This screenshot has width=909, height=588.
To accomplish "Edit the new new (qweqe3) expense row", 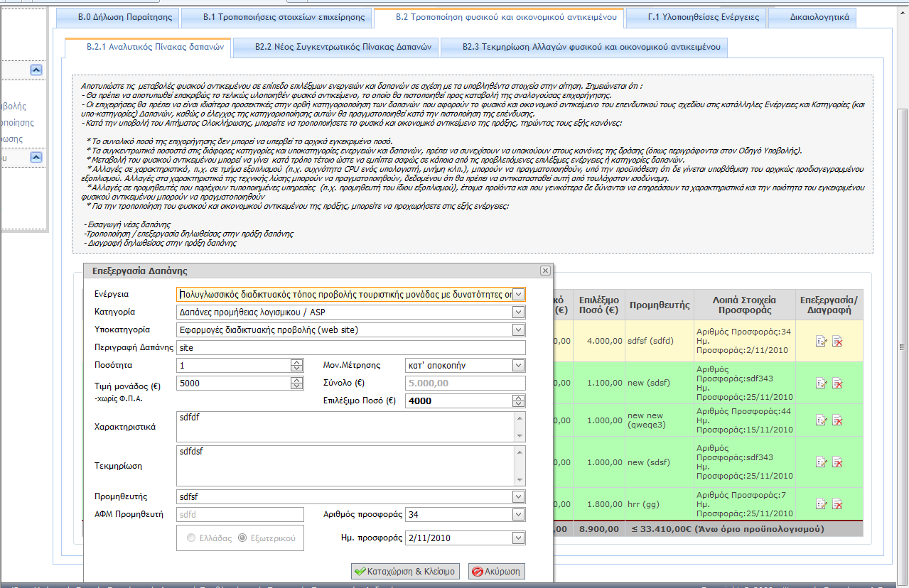I will (822, 420).
